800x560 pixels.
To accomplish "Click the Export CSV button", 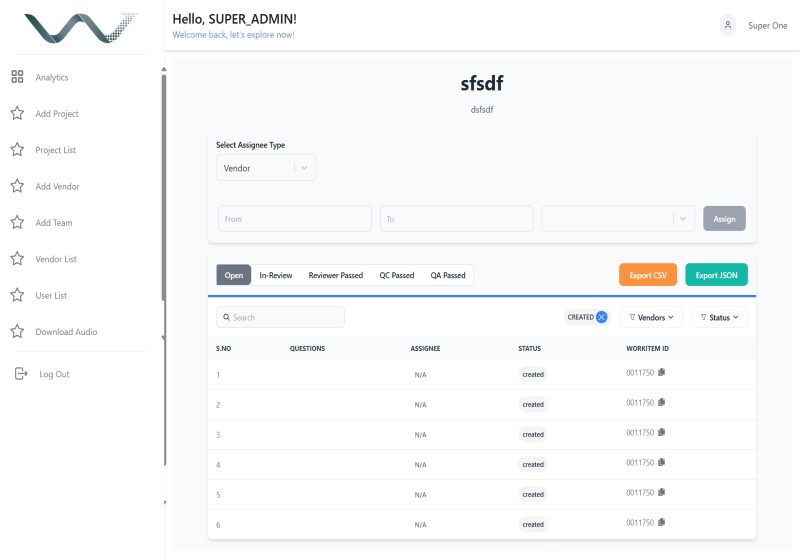I will (648, 275).
